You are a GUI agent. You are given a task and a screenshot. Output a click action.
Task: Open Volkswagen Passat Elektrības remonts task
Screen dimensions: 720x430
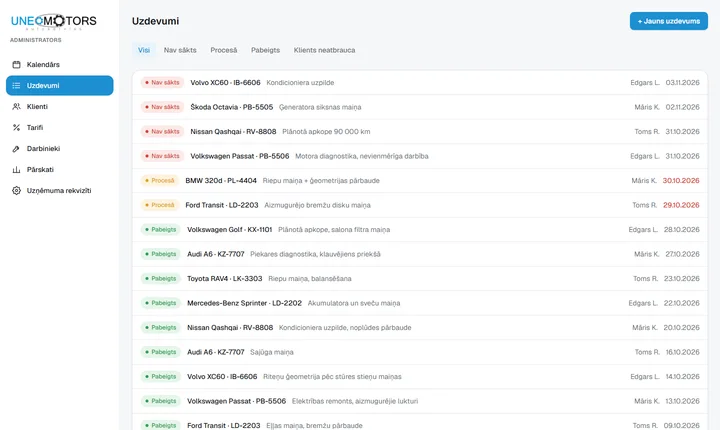coord(420,401)
